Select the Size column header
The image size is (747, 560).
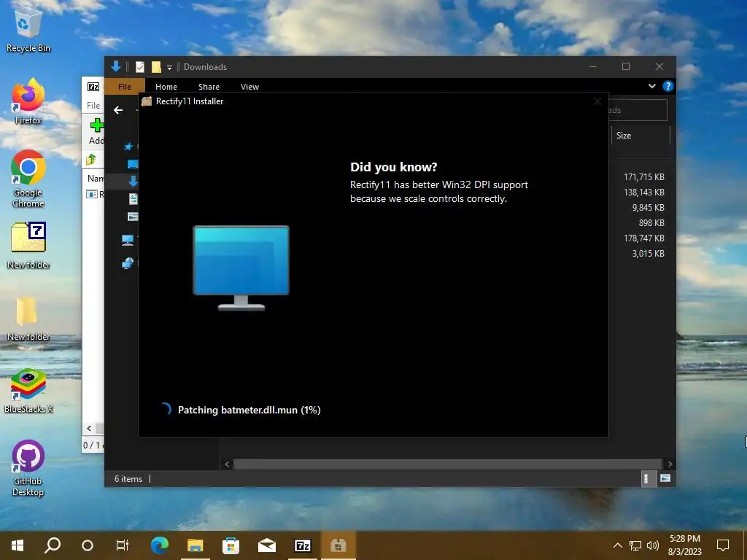click(640, 136)
